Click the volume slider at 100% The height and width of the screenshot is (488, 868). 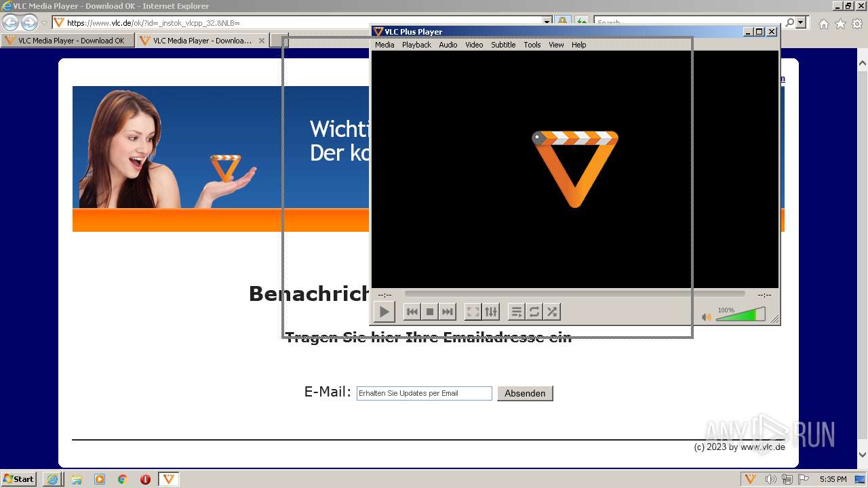coord(741,314)
